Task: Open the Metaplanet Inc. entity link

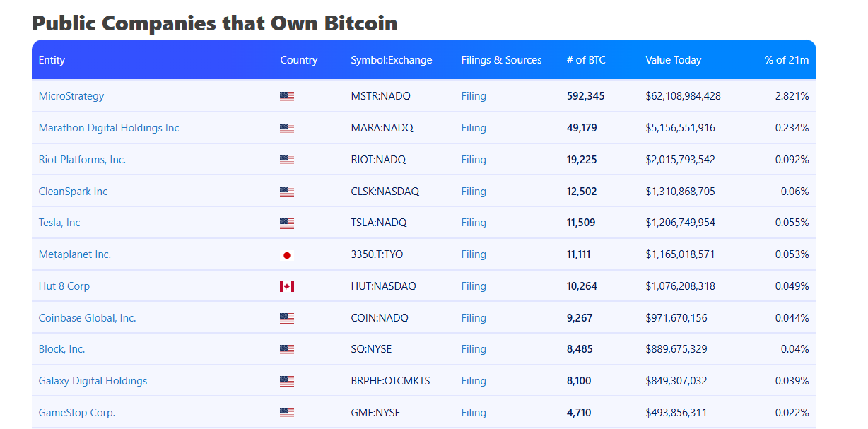Action: click(x=75, y=254)
